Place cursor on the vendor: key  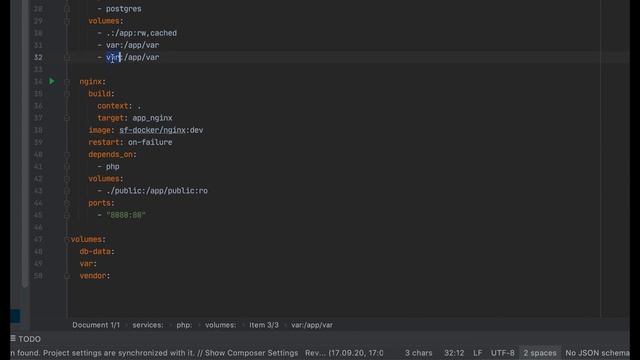point(94,276)
